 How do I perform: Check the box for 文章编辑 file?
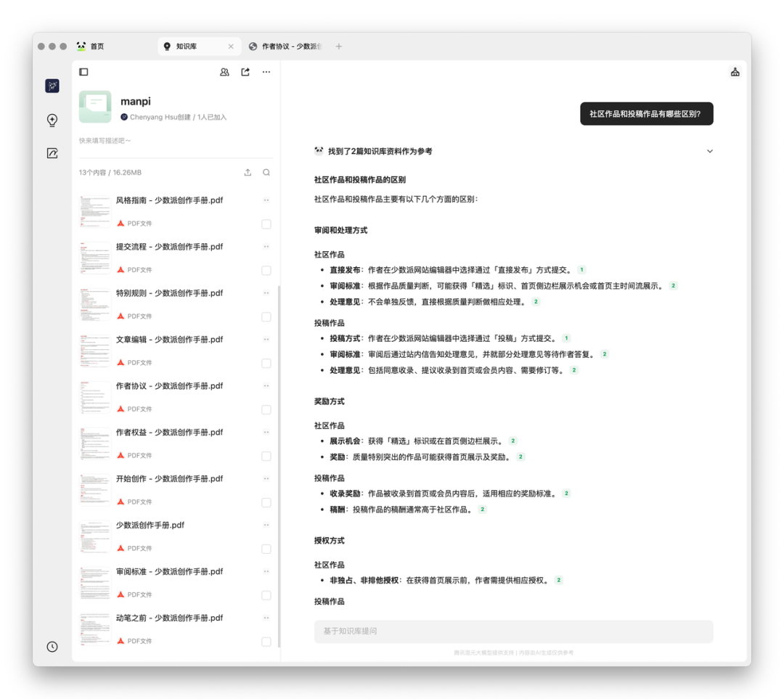(x=266, y=364)
